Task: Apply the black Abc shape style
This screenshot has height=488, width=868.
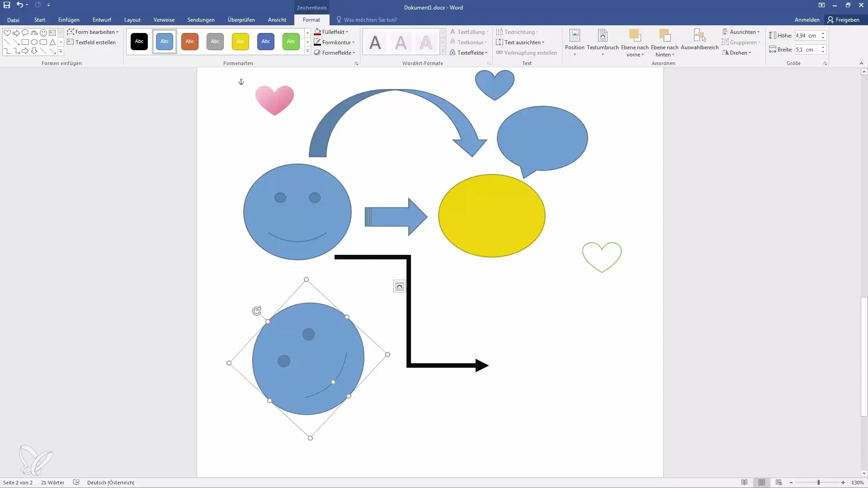Action: tap(139, 42)
